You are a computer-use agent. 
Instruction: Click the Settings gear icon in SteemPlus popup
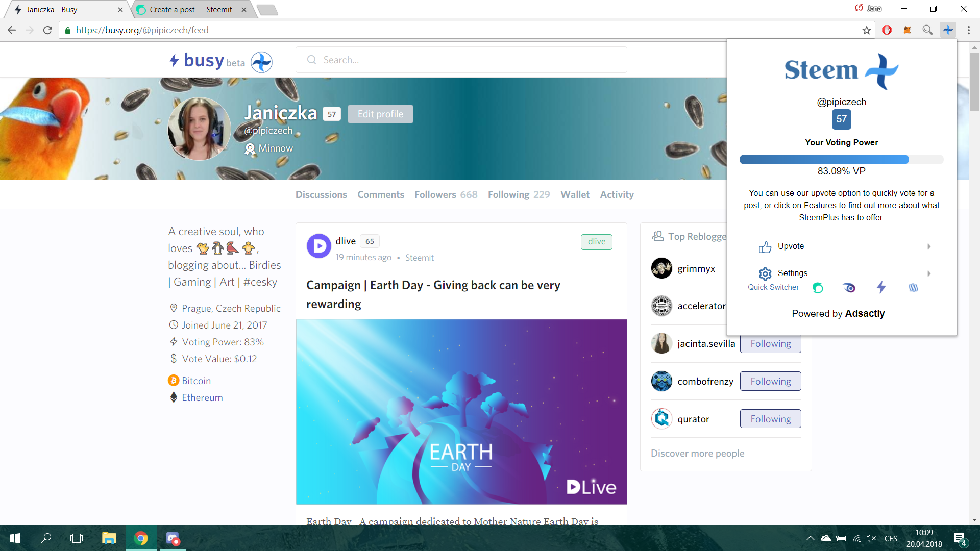[765, 273]
